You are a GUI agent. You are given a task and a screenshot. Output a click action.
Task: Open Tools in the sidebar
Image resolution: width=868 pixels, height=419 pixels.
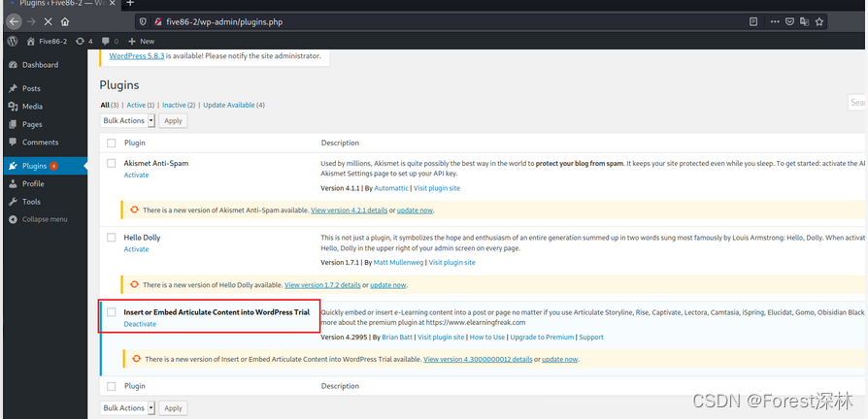[x=31, y=202]
